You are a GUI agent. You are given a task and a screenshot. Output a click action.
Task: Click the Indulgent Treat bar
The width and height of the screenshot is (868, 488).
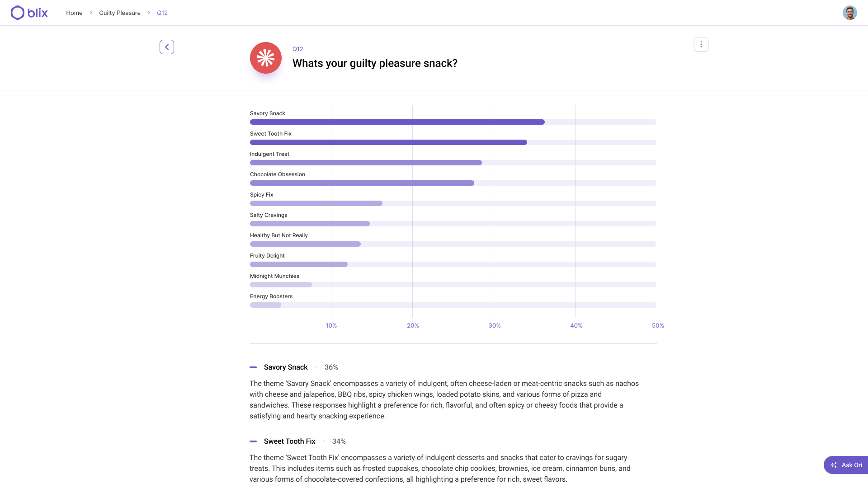pyautogui.click(x=366, y=163)
